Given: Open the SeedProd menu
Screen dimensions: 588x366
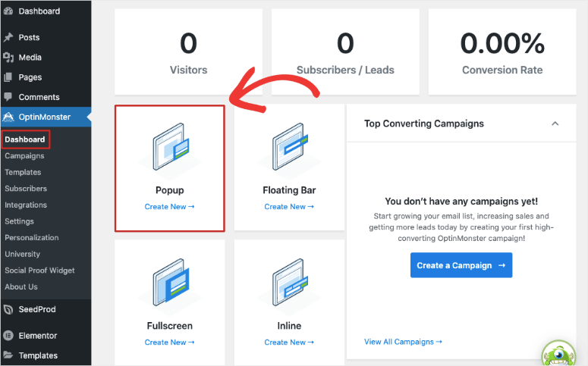Looking at the screenshot, I should coord(46,309).
